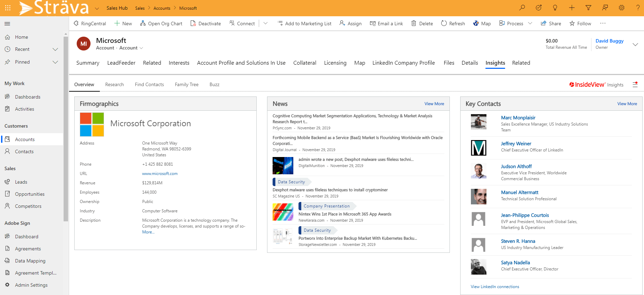Open the LinkedIn Company Profile tab
The width and height of the screenshot is (644, 295).
404,63
